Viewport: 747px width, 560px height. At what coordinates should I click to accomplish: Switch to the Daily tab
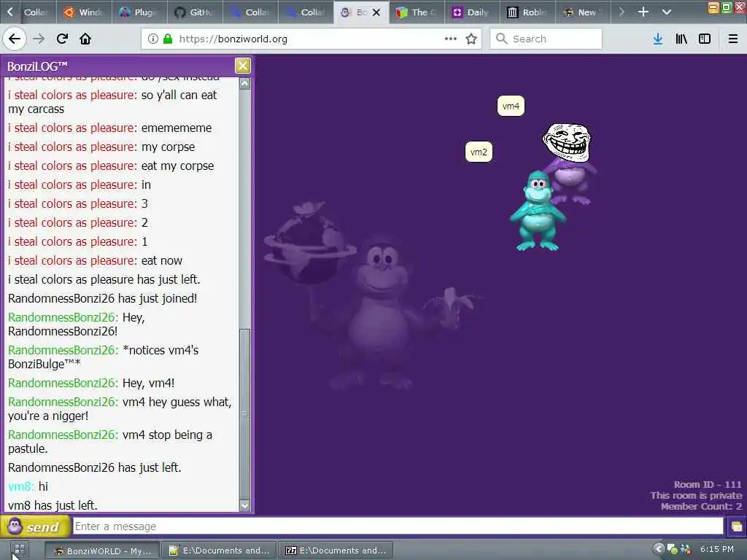point(472,12)
